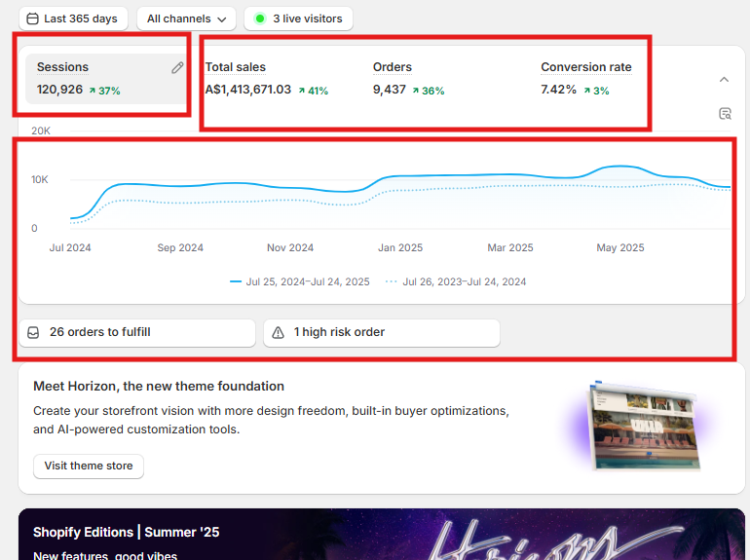Click the Sessions 37% increase indicator
Screen dimensions: 750x560
coord(105,91)
